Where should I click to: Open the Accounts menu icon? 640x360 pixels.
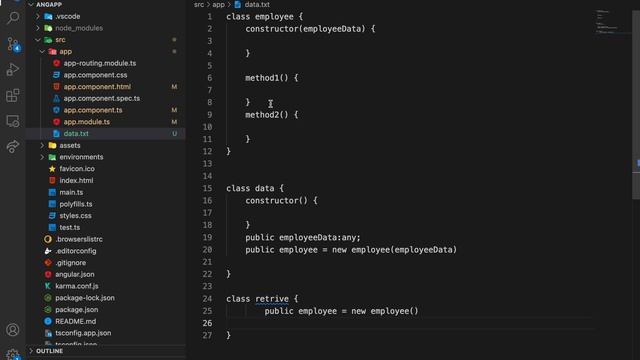(x=13, y=329)
